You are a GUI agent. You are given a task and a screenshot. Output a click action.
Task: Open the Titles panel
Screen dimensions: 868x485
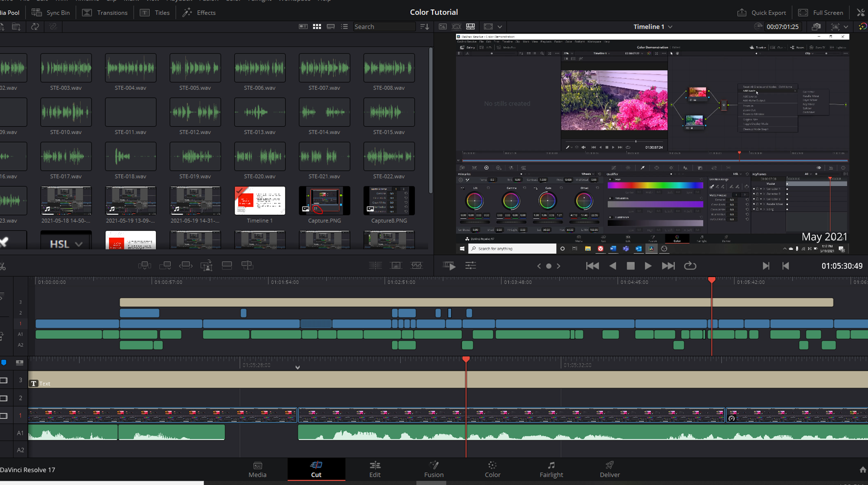pos(155,12)
